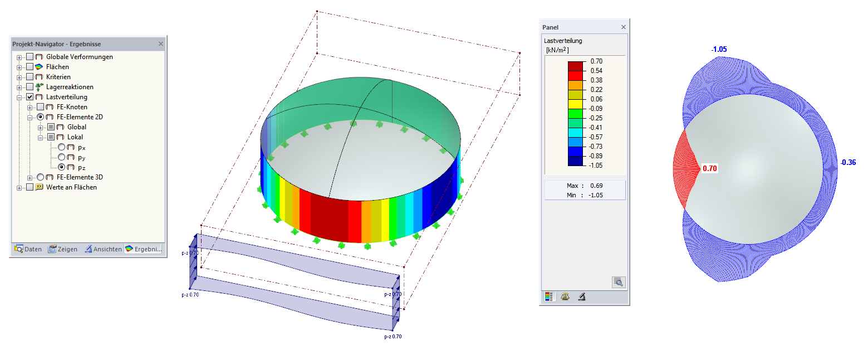This screenshot has width=868, height=345.
Task: Enable the Werte an Flächen checkbox
Action: (x=30, y=187)
